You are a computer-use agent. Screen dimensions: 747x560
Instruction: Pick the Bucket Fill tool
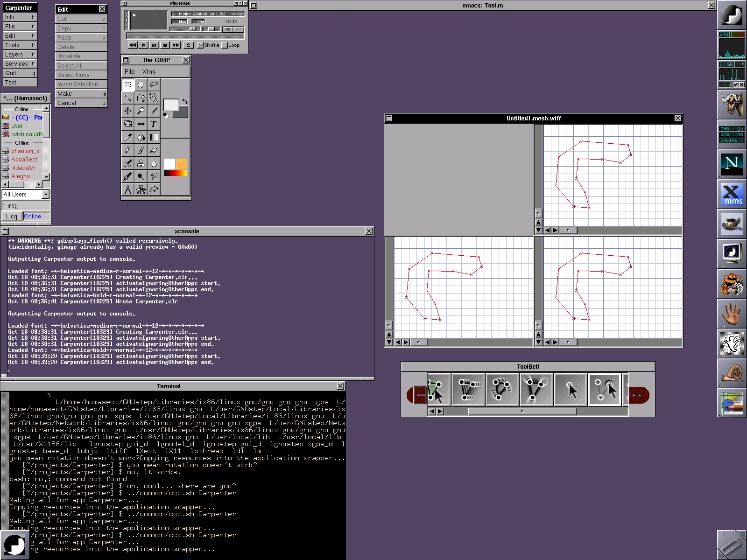pyautogui.click(x=141, y=137)
